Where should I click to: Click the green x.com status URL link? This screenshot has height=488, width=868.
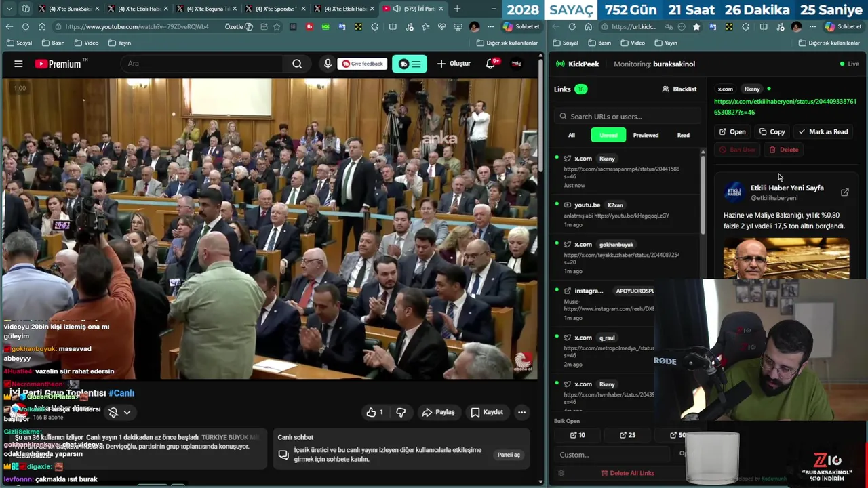785,107
